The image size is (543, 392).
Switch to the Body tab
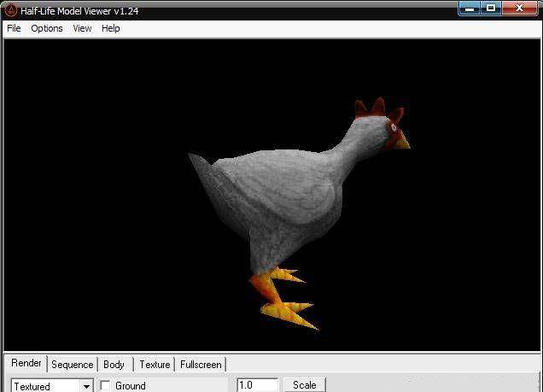[x=114, y=365]
